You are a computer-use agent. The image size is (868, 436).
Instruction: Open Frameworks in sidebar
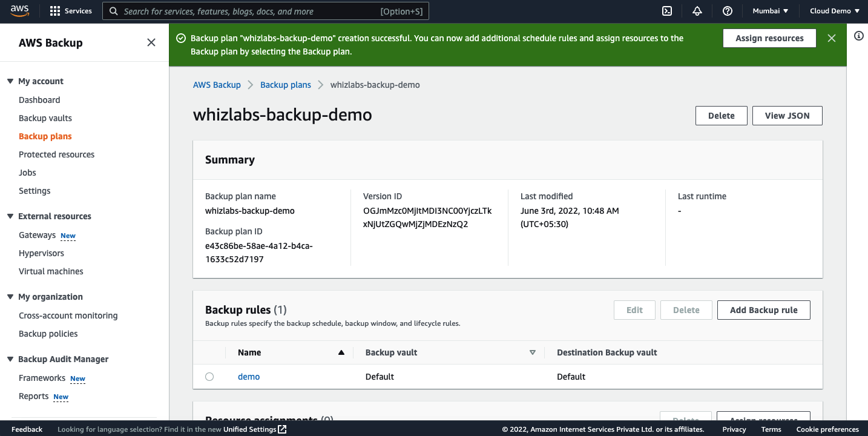point(42,378)
